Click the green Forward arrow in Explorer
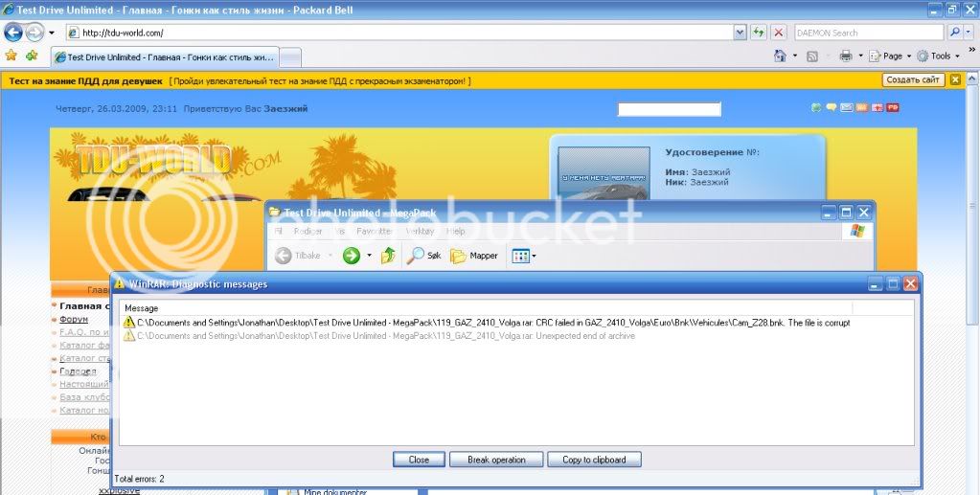This screenshot has width=980, height=495. [352, 256]
